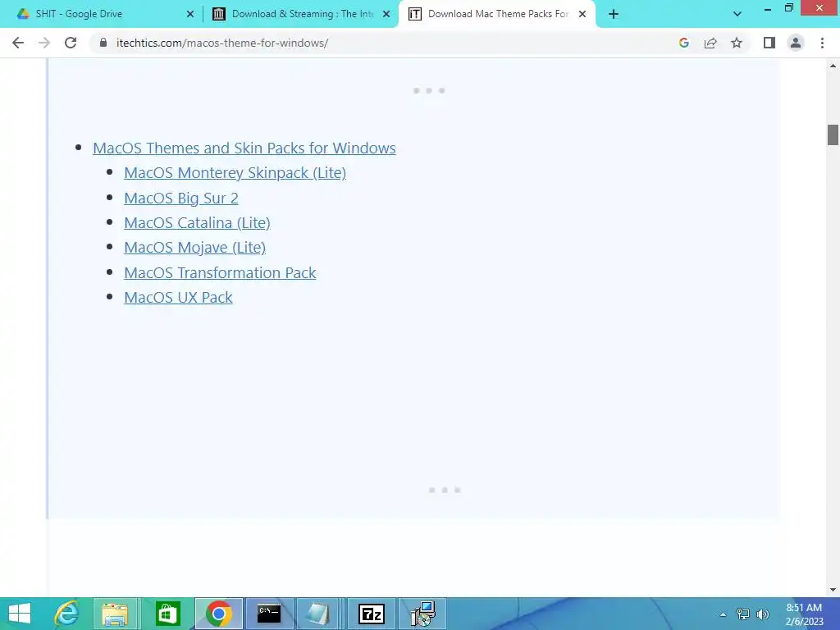840x630 pixels.
Task: Click the page scrollbar thumb
Action: click(833, 135)
